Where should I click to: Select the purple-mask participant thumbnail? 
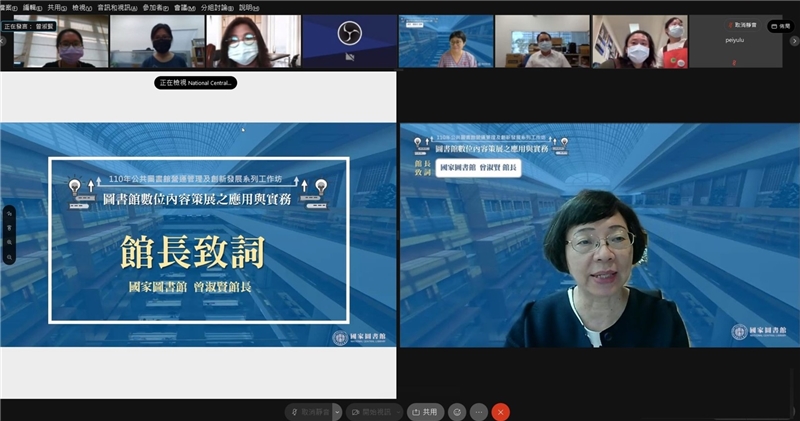[x=61, y=41]
